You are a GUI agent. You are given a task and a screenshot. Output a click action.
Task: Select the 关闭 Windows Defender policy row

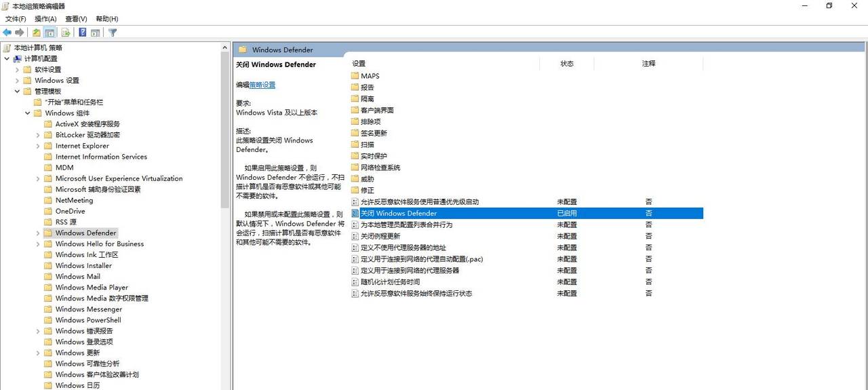coord(526,213)
